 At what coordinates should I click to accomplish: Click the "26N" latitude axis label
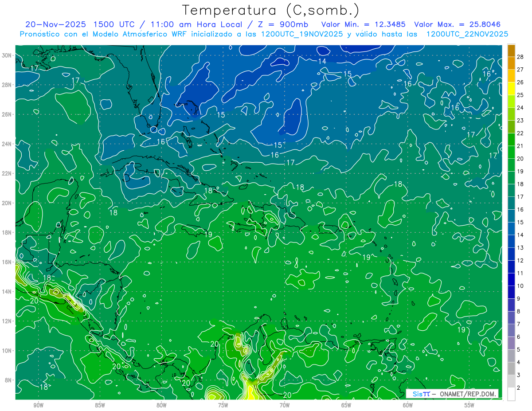click(8, 114)
